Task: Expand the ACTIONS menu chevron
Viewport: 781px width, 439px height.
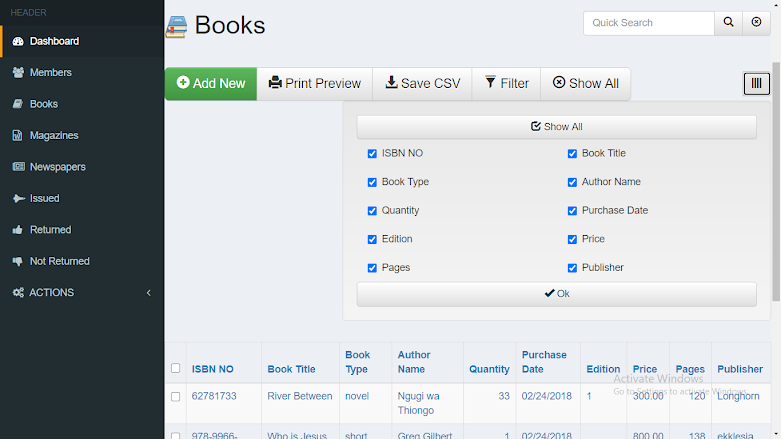Action: pos(148,293)
